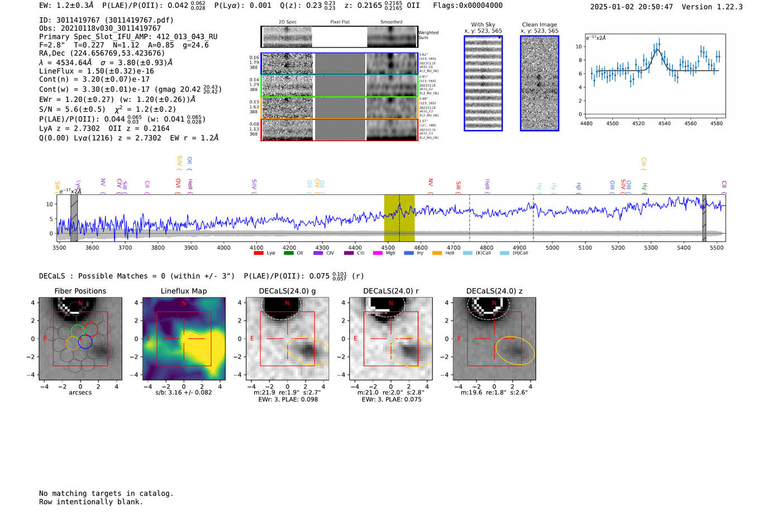Click the LineFlux = 1.50 value
This screenshot has width=782, height=532.
point(97,71)
